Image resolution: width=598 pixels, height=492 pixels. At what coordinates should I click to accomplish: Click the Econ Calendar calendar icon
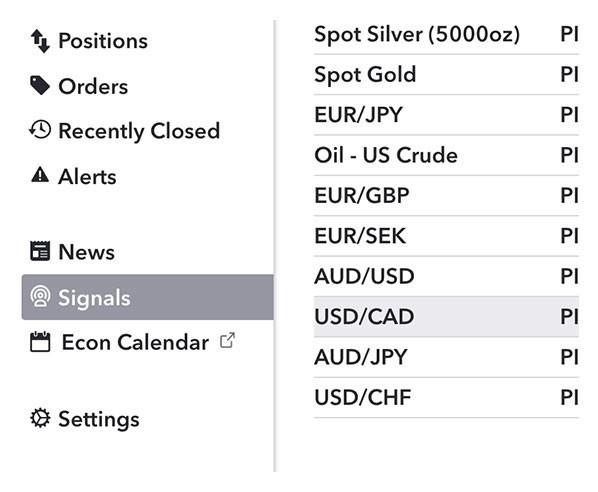click(40, 341)
